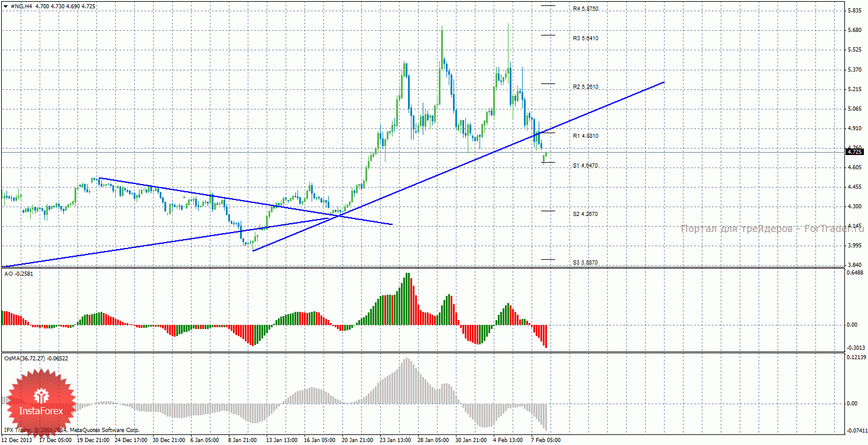Click the #NG,H4 chart symbol title
This screenshot has height=445, width=868.
[21, 6]
